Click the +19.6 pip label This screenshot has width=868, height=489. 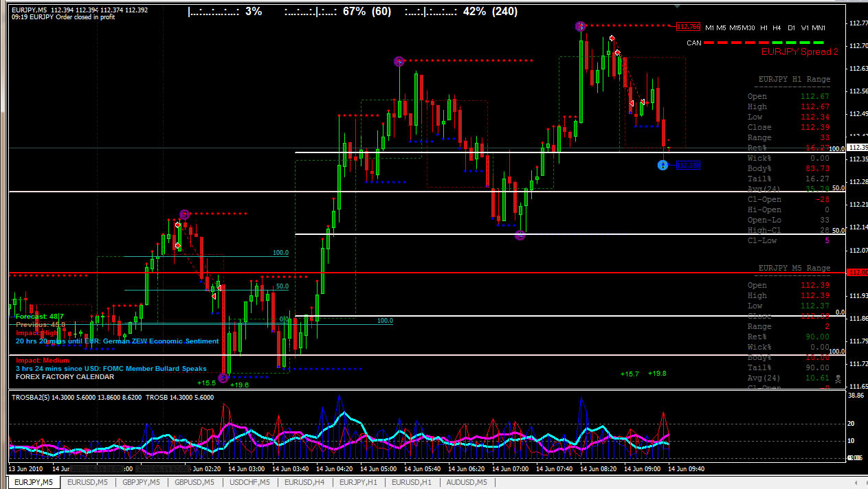239,385
